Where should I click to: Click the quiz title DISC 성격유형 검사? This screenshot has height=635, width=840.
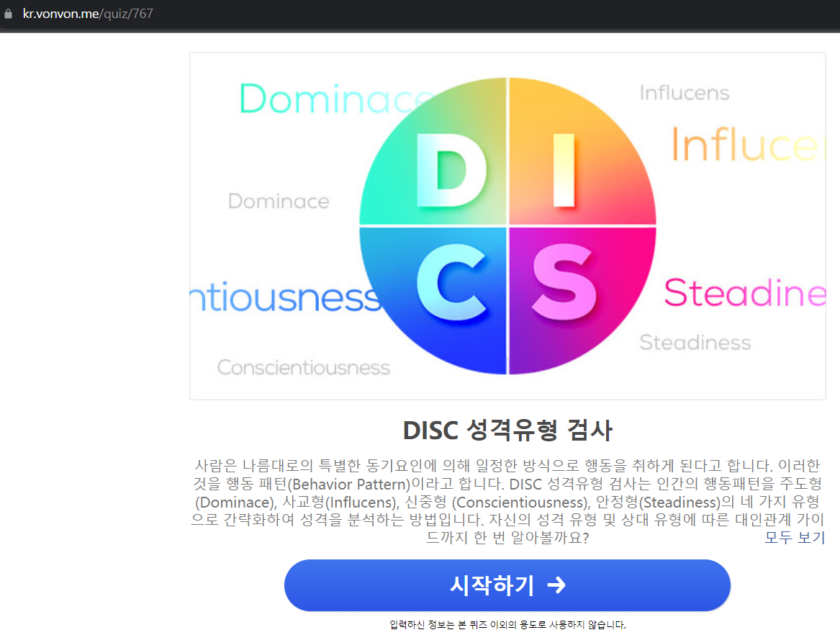pos(507,430)
